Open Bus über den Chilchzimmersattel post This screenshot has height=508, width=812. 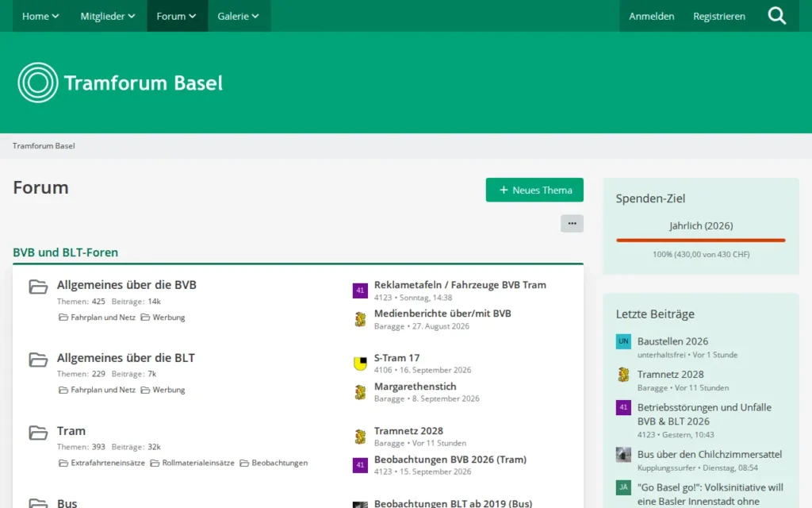click(710, 454)
